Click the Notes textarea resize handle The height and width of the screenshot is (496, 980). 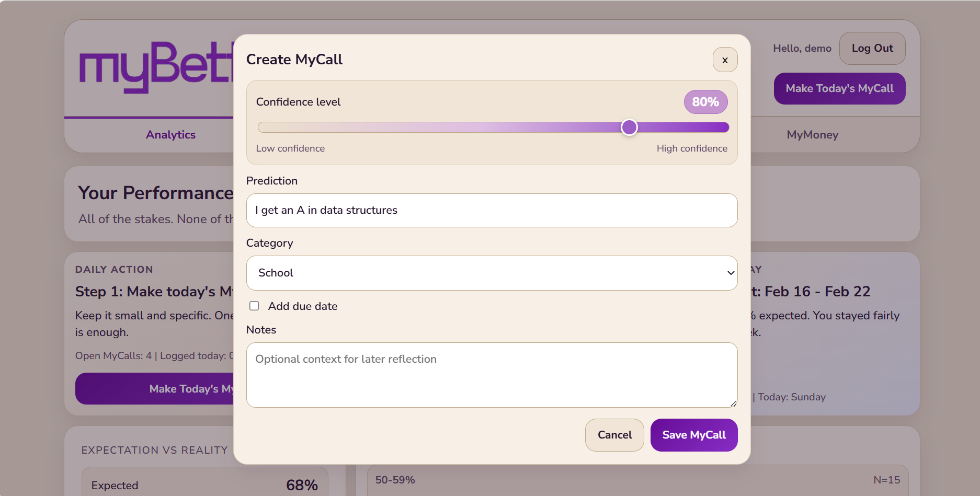[733, 403]
